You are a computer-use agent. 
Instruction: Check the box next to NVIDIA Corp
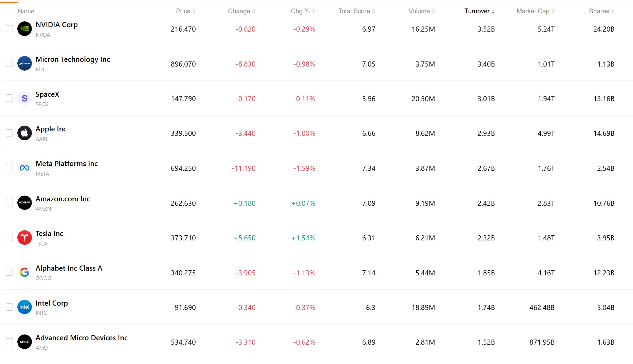click(x=10, y=29)
